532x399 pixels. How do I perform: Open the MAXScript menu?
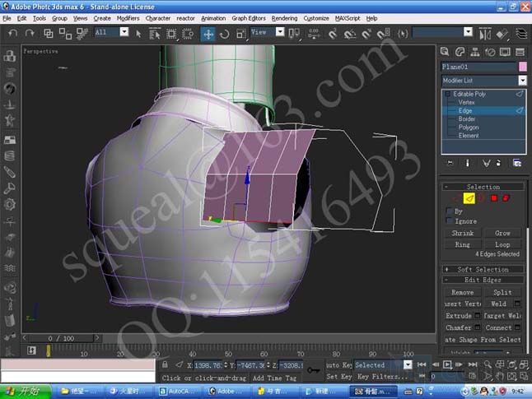pos(348,18)
